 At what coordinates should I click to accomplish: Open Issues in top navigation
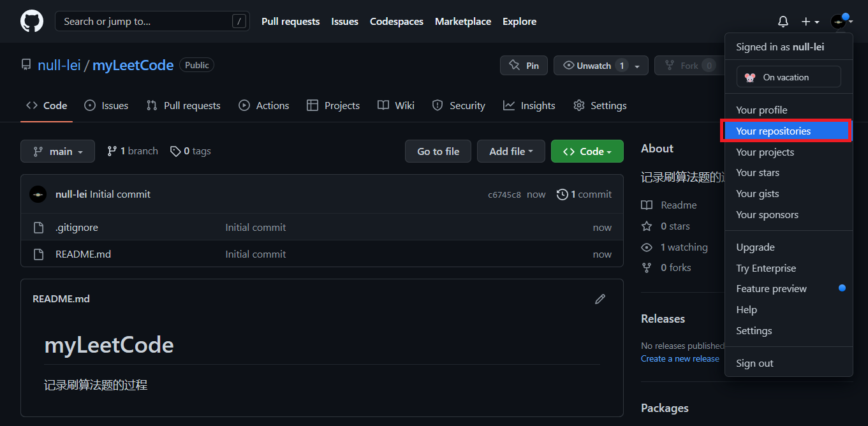[344, 21]
